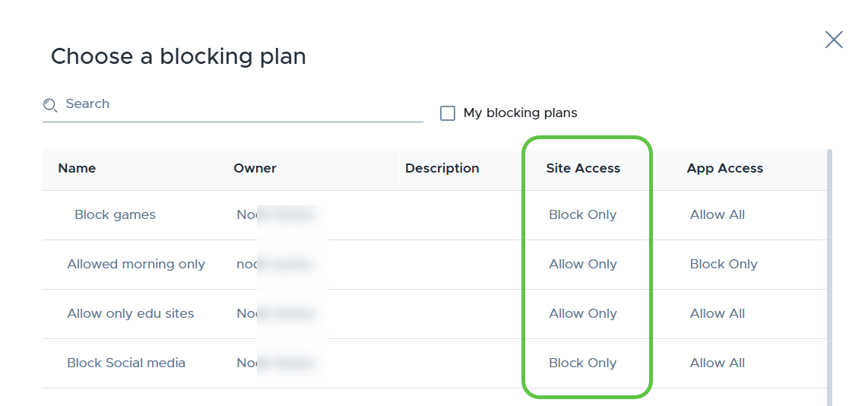Sort by the Name column header
Image resolution: width=868 pixels, height=406 pixels.
click(x=77, y=168)
